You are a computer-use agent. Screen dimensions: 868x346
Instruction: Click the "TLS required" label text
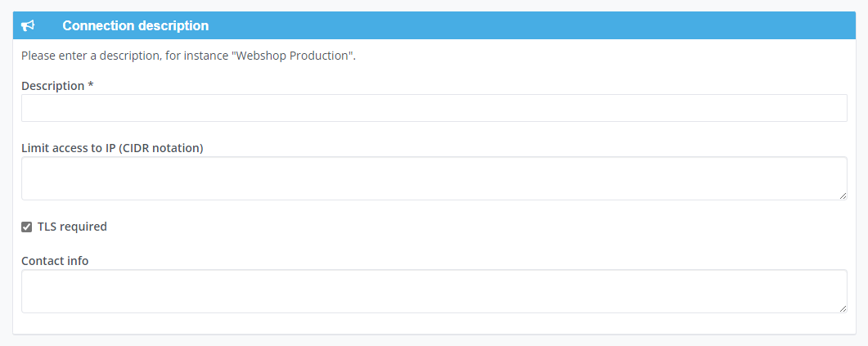click(x=72, y=227)
